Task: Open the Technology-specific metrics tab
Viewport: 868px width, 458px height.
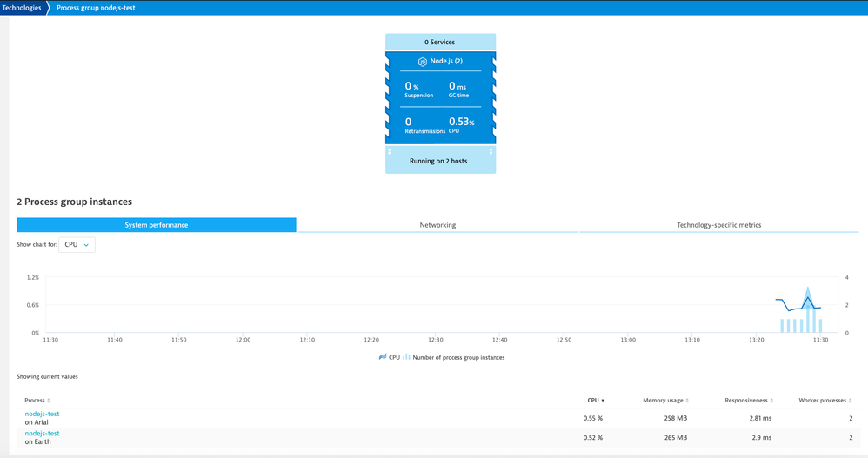Action: [x=718, y=225]
